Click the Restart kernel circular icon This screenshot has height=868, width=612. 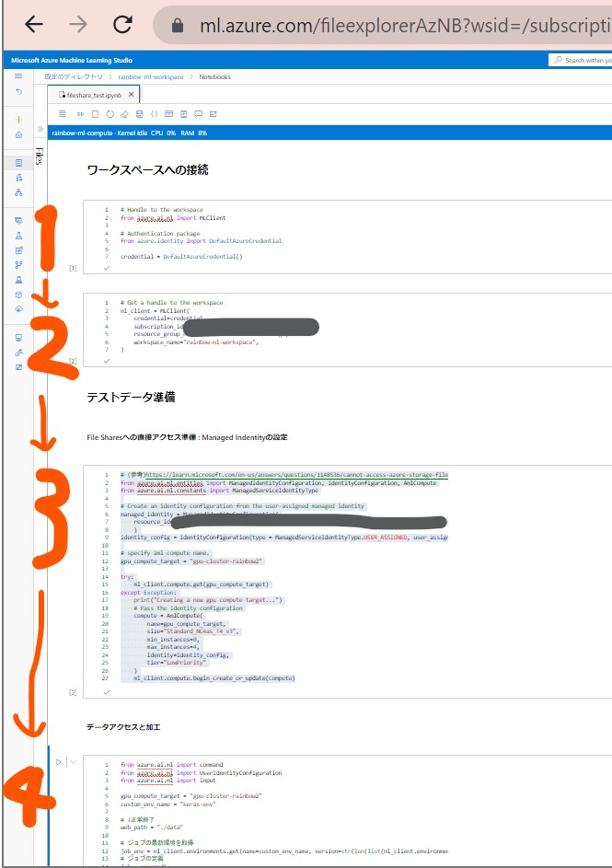click(110, 114)
